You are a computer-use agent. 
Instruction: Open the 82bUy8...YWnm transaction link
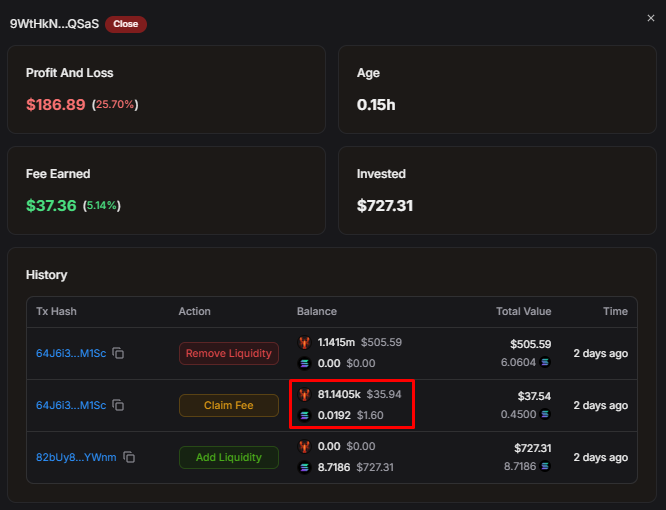pyautogui.click(x=76, y=457)
